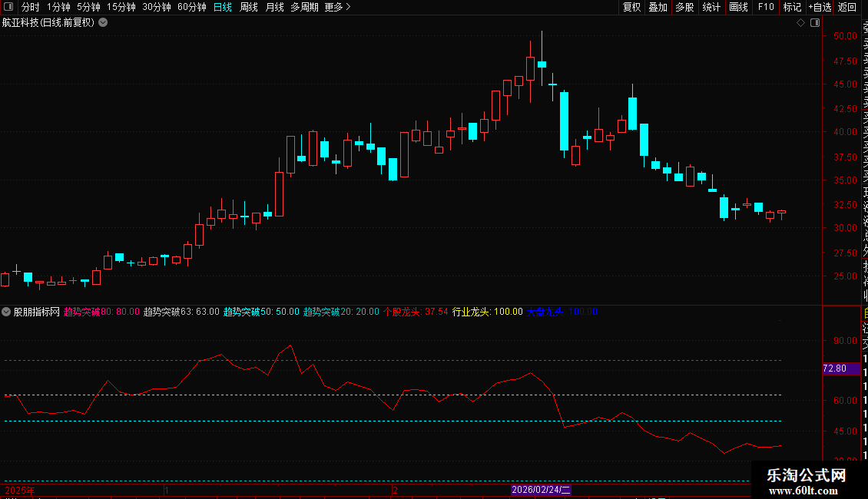Click the 45.00 indicator axis label
Viewport: 868px width, 499px height.
coord(845,431)
